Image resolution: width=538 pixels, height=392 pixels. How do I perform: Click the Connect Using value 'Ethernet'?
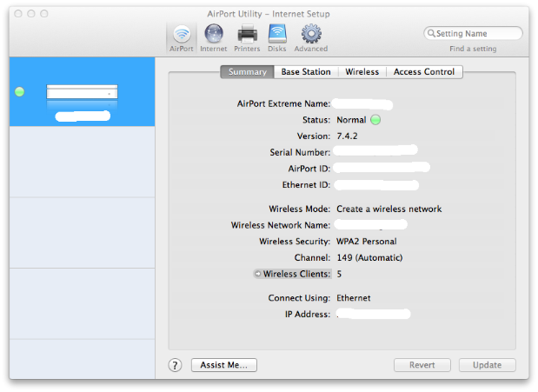pos(354,298)
